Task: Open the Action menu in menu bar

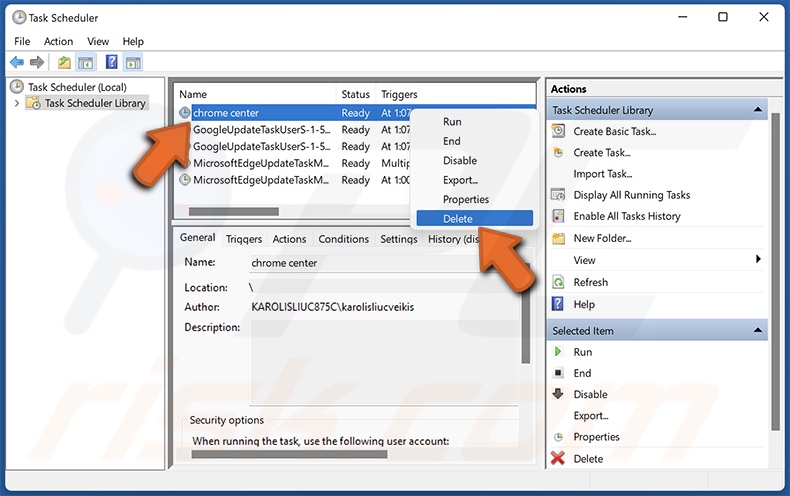Action: pos(58,41)
